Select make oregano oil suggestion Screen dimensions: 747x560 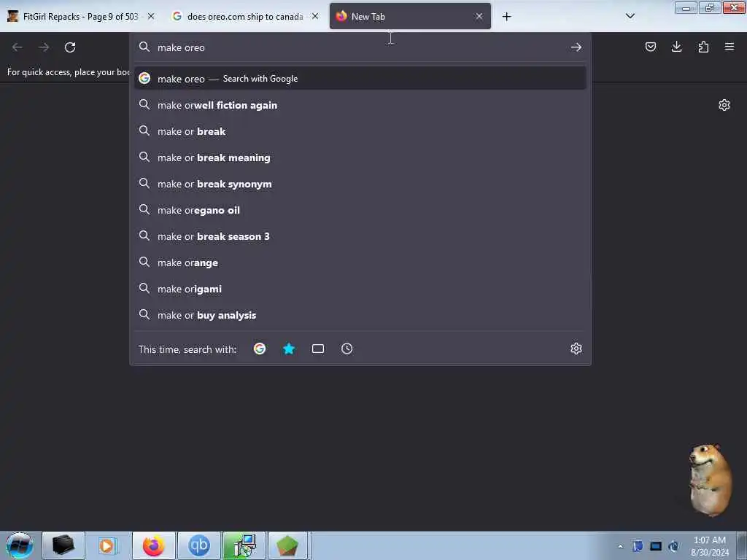point(360,210)
